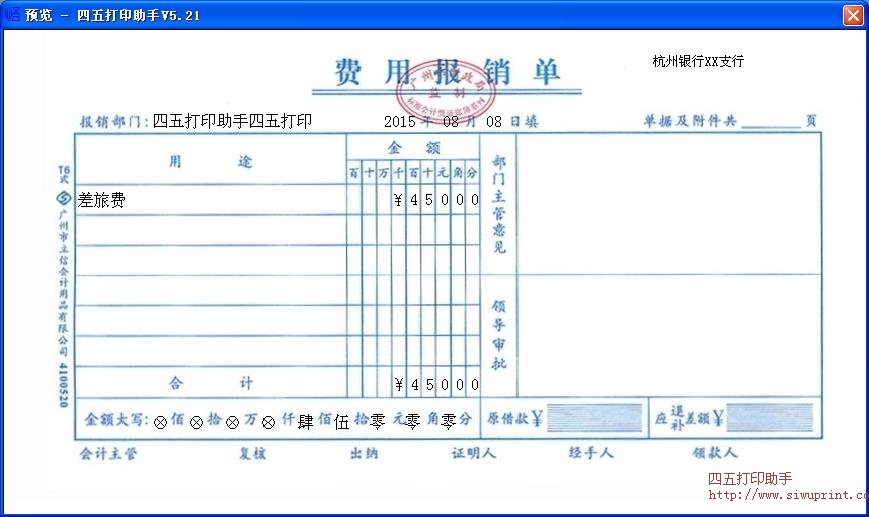Click the 复核 signature label
The width and height of the screenshot is (869, 517).
click(x=253, y=453)
